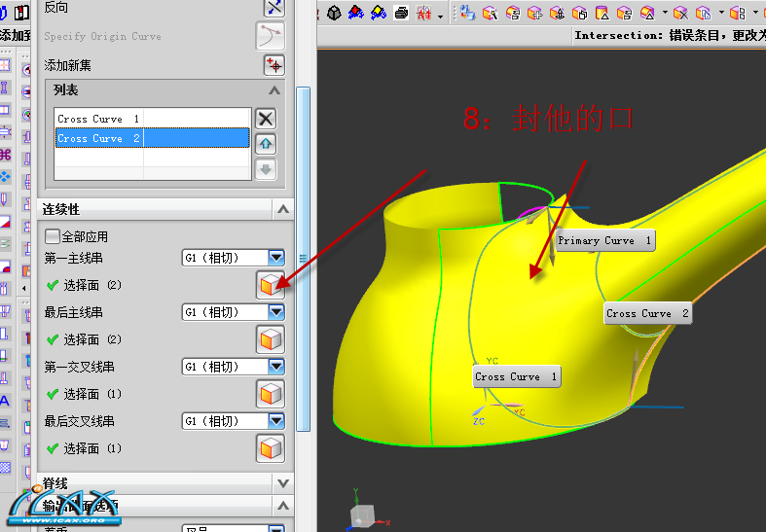Open the 第一主线串 G1 continuity dropdown
Image resolution: width=766 pixels, height=532 pixels.
tap(276, 258)
